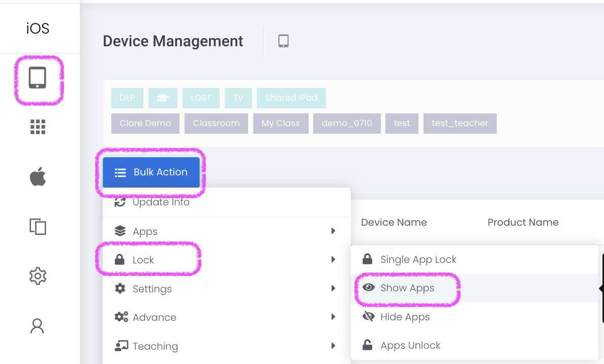604x364 pixels.
Task: Open the copy documents sidebar icon
Action: (38, 227)
